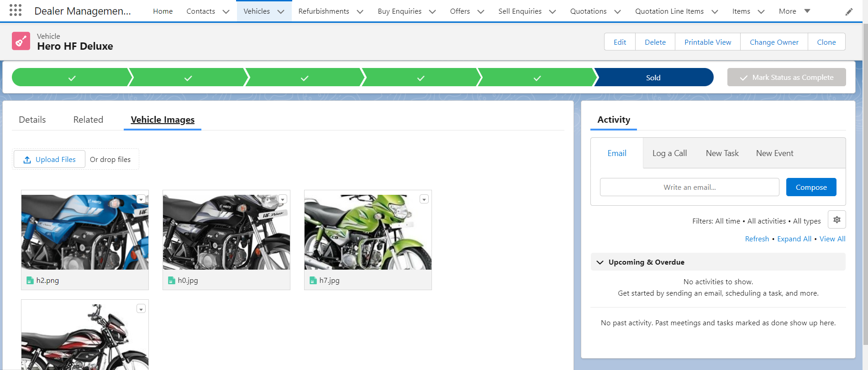Switch to the New Task tab
The height and width of the screenshot is (370, 868).
pyautogui.click(x=722, y=153)
